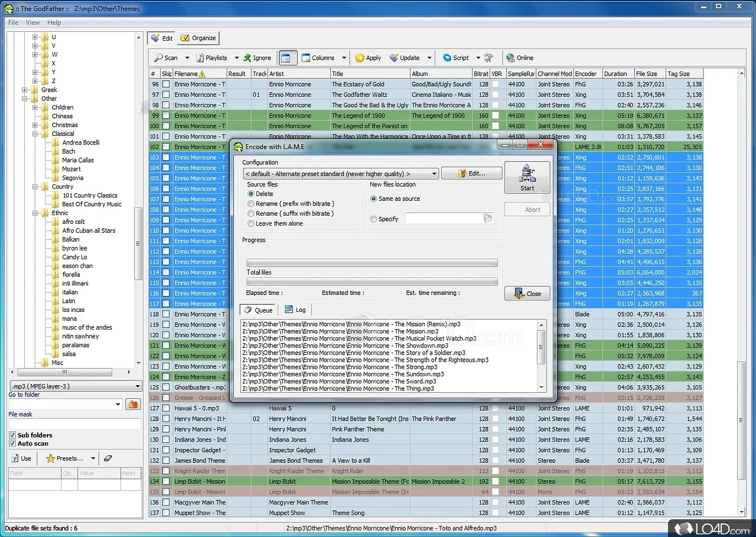Select Same as source location

[395, 198]
